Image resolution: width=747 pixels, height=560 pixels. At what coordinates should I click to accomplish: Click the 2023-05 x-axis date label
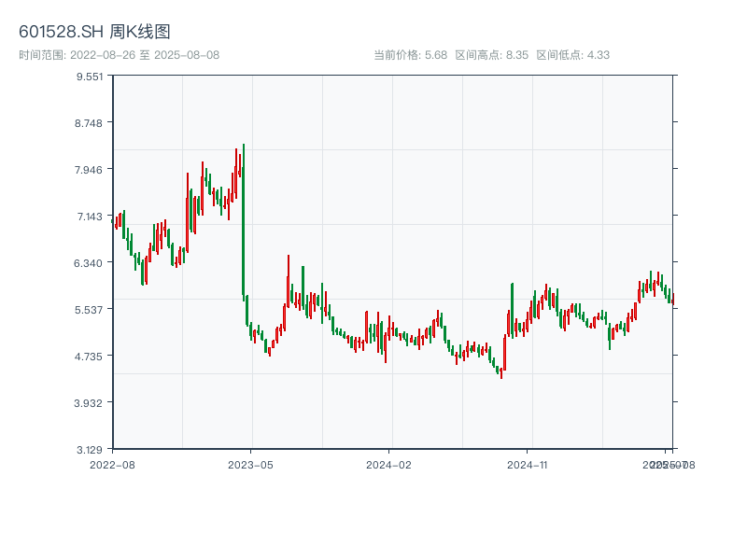[x=250, y=464]
